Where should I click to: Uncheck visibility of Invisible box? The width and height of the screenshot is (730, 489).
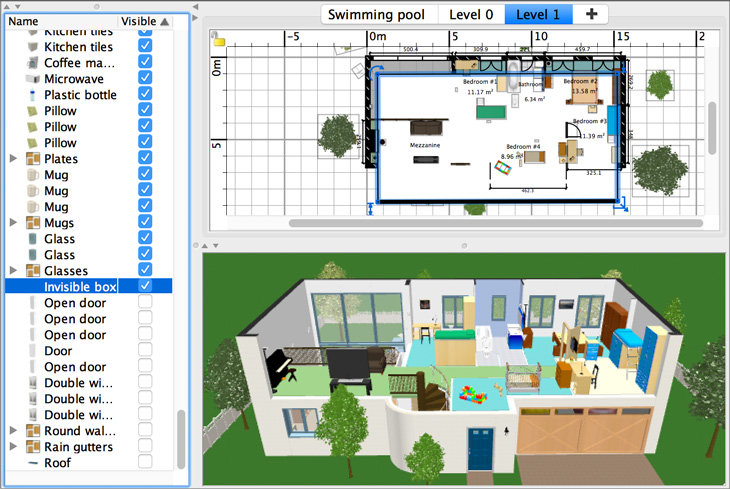145,287
